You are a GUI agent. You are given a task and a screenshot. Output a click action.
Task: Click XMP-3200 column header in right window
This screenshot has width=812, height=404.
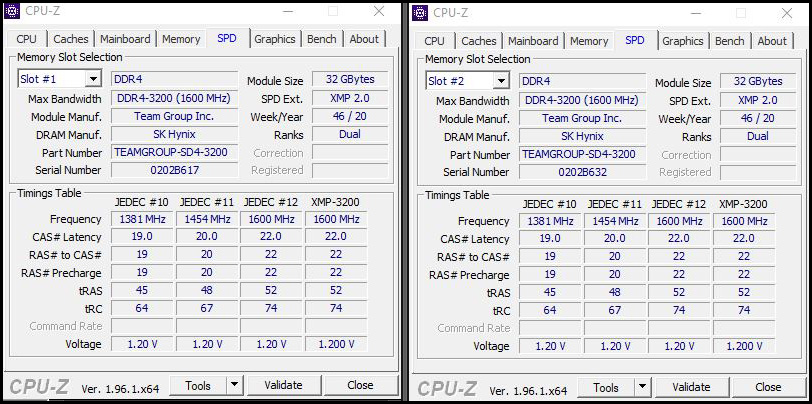743,204
